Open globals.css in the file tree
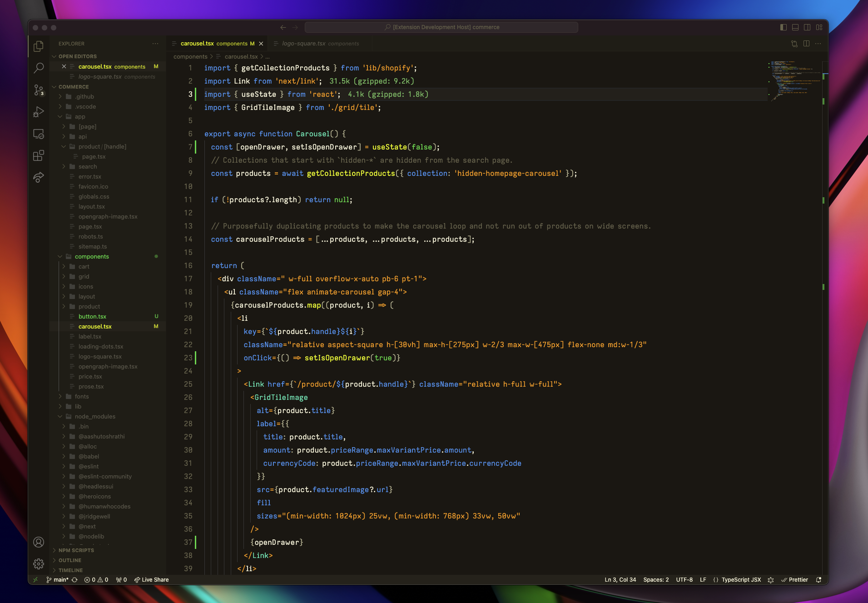The width and height of the screenshot is (868, 603). (94, 197)
